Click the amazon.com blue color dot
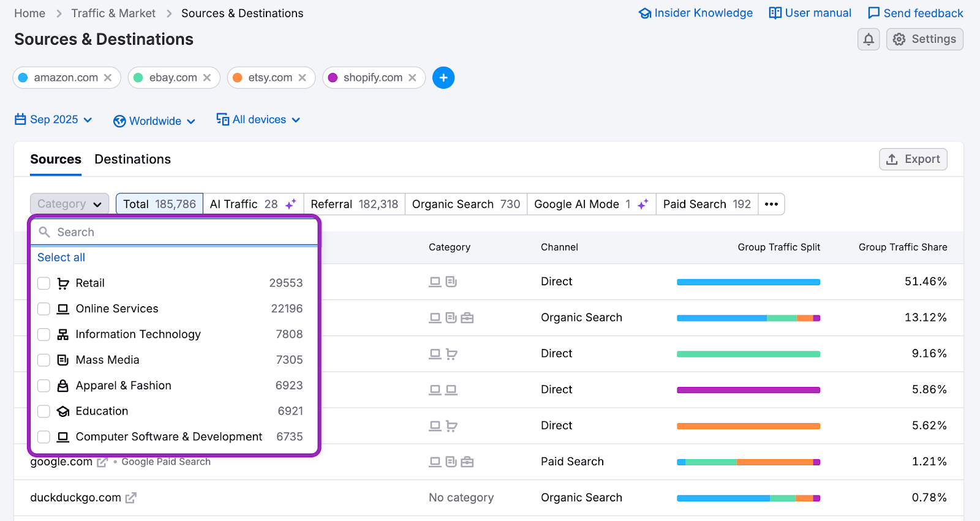Screen dimensions: 980x521 tap(23, 78)
